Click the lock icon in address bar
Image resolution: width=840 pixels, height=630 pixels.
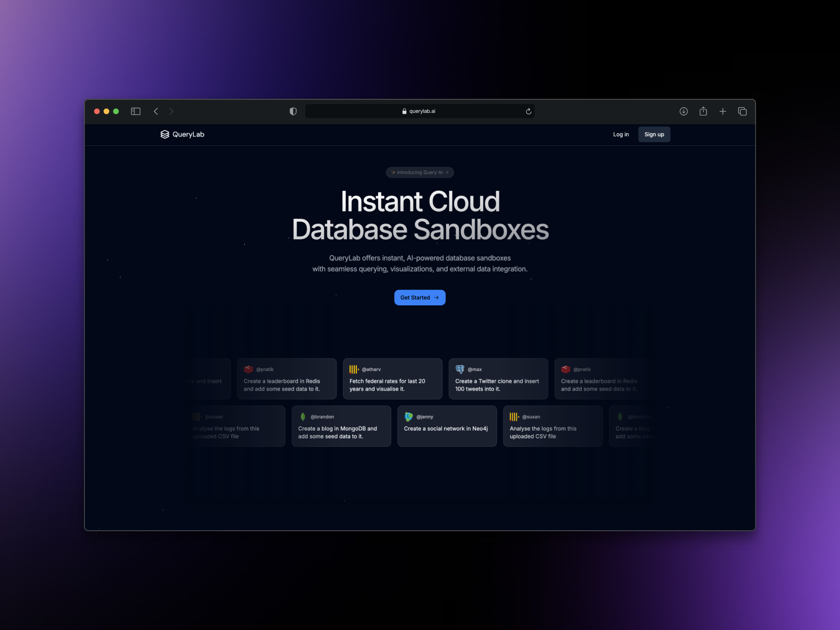(404, 111)
